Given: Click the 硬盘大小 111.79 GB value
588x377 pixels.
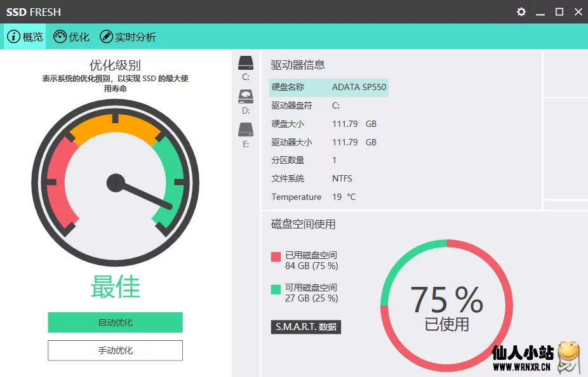Looking at the screenshot, I should [x=354, y=124].
